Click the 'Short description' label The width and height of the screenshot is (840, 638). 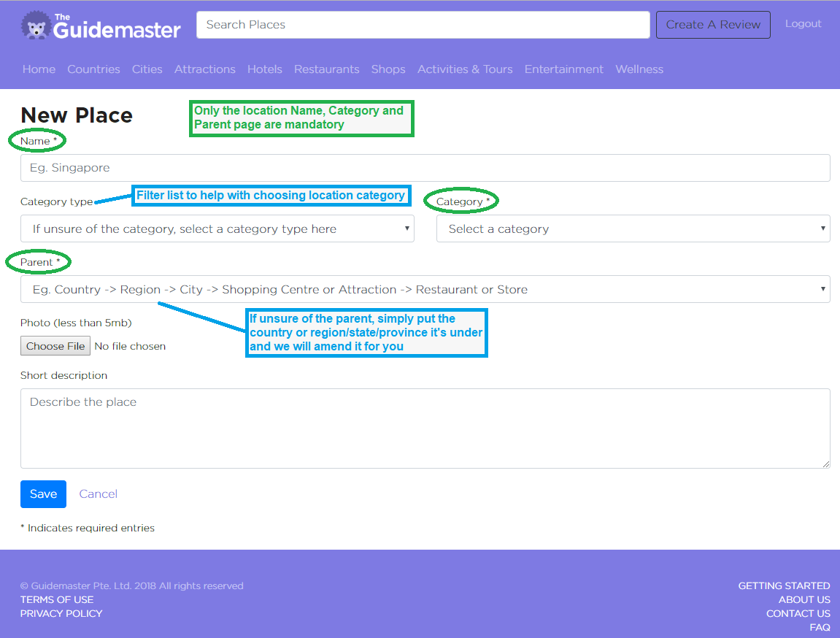pyautogui.click(x=63, y=375)
